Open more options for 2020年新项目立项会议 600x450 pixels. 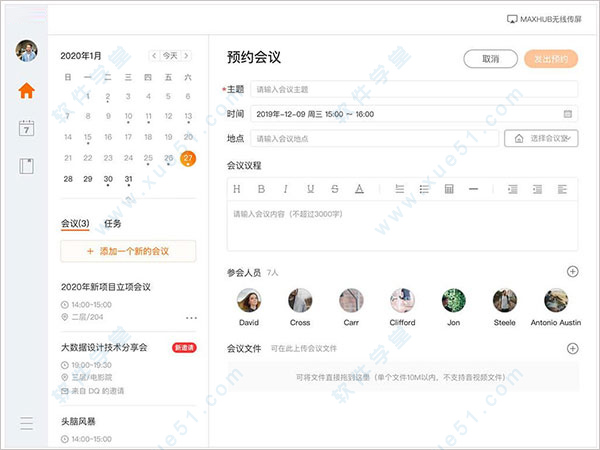click(x=191, y=318)
